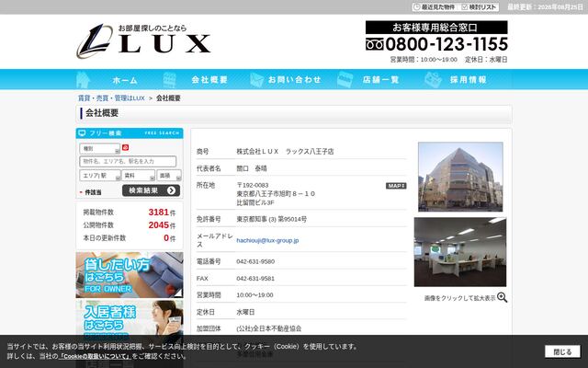The height and width of the screenshot is (368, 588).
Task: Close the cookie notice with 閉じる
Action: pos(562,351)
